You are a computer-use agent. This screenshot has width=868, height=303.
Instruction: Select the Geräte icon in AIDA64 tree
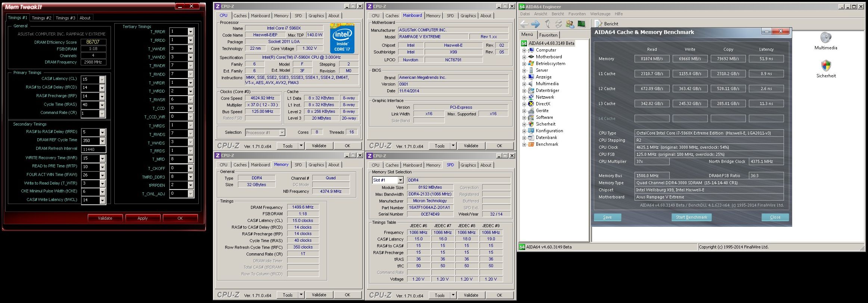[x=531, y=111]
